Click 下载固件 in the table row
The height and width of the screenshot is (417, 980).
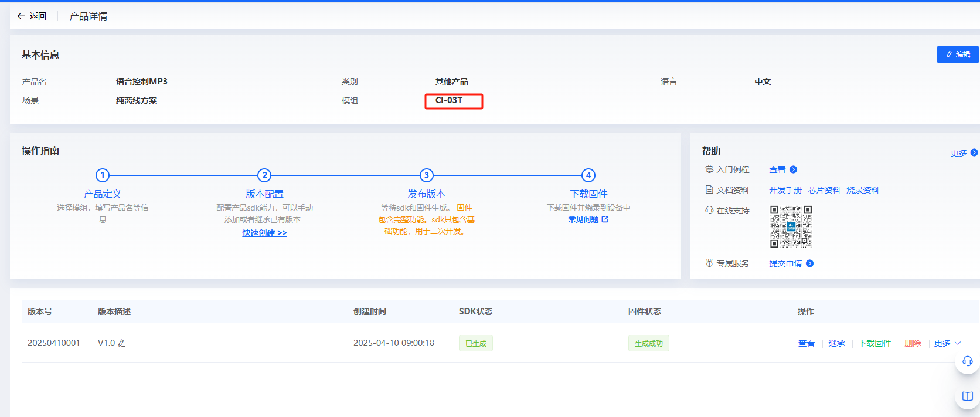(x=874, y=343)
